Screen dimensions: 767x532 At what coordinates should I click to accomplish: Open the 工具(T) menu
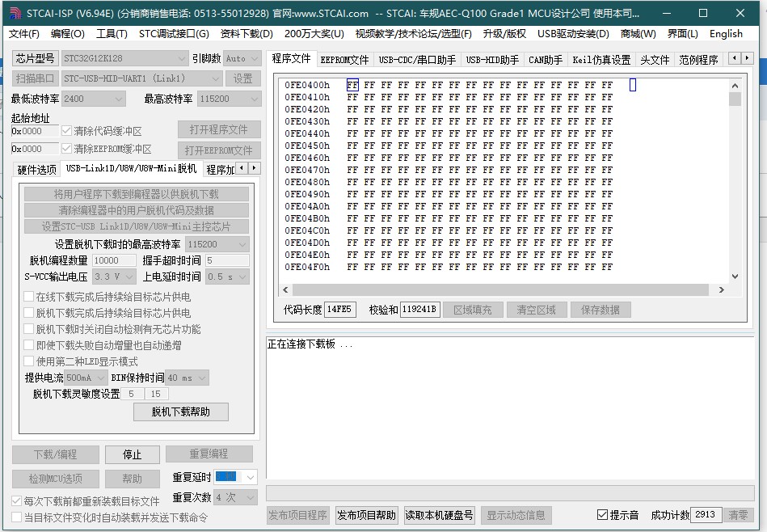point(112,34)
